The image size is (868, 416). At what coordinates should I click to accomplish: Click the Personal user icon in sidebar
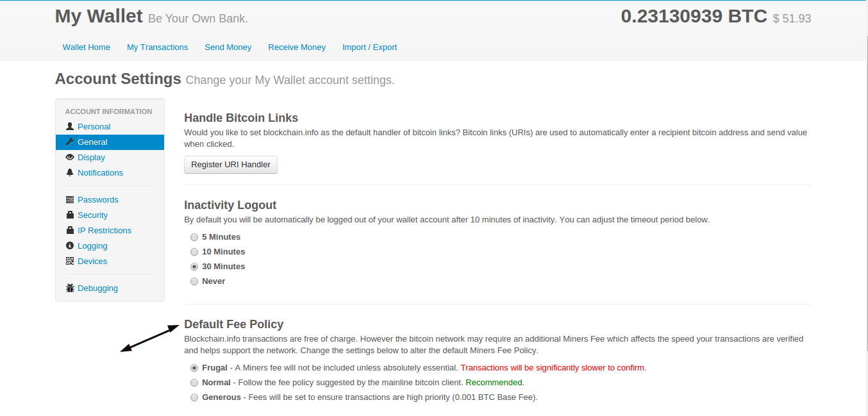[70, 127]
